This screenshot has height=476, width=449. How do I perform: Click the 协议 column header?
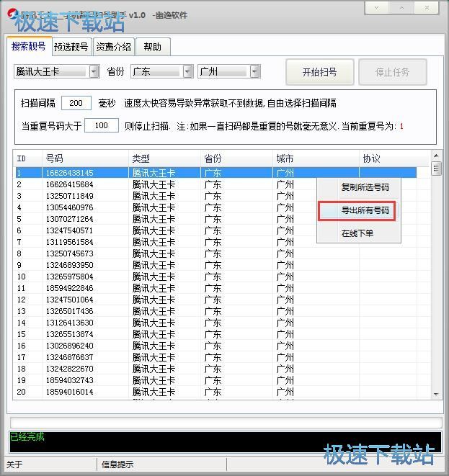tap(395, 158)
